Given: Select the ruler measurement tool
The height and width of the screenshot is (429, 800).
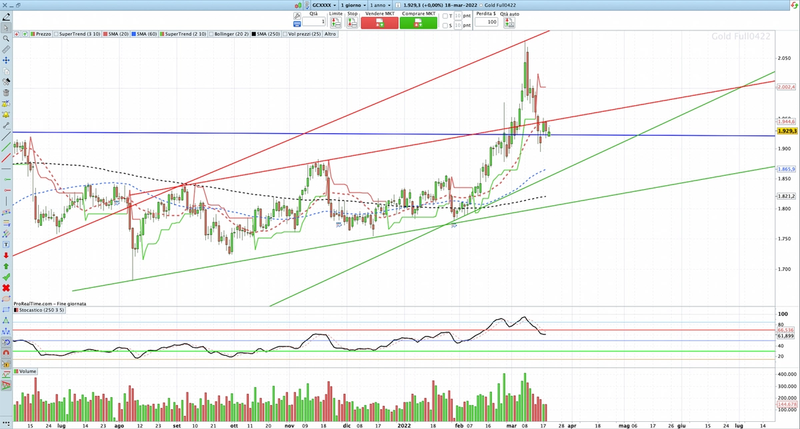Looking at the screenshot, I should pyautogui.click(x=6, y=49).
